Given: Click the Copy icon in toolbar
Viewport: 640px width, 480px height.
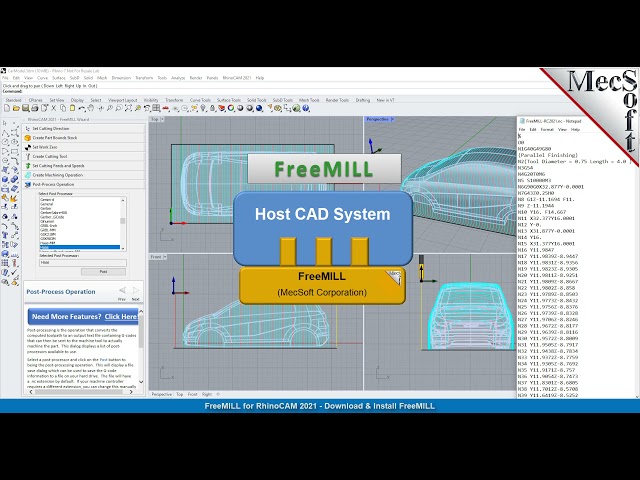Looking at the screenshot, I should 63,108.
